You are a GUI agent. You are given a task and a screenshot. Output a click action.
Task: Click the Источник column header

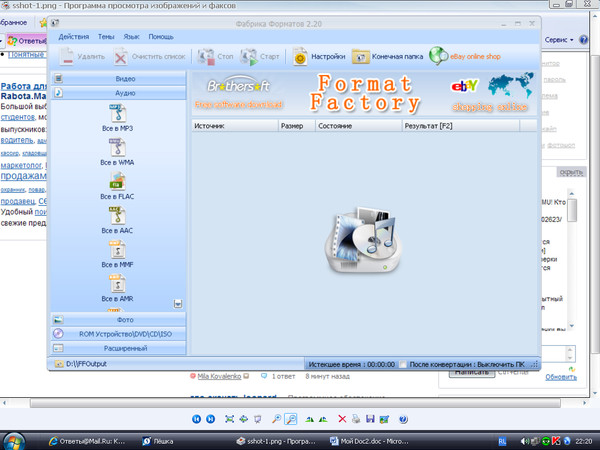(x=235, y=126)
